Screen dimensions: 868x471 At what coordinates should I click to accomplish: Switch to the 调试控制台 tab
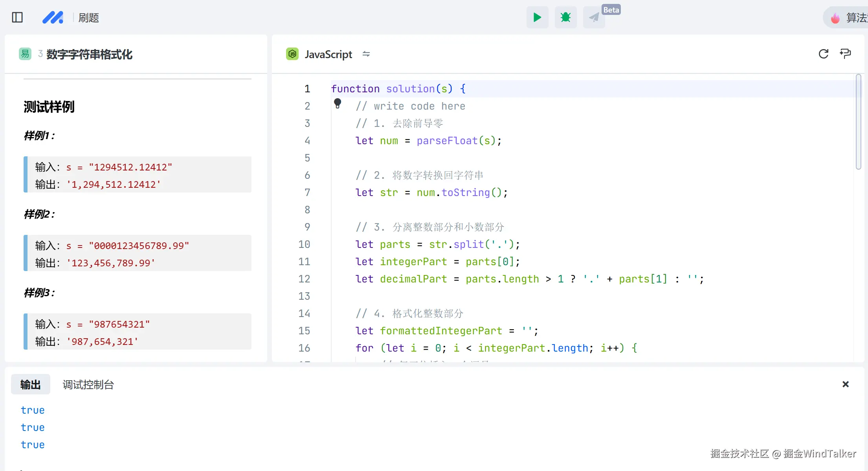pos(88,385)
